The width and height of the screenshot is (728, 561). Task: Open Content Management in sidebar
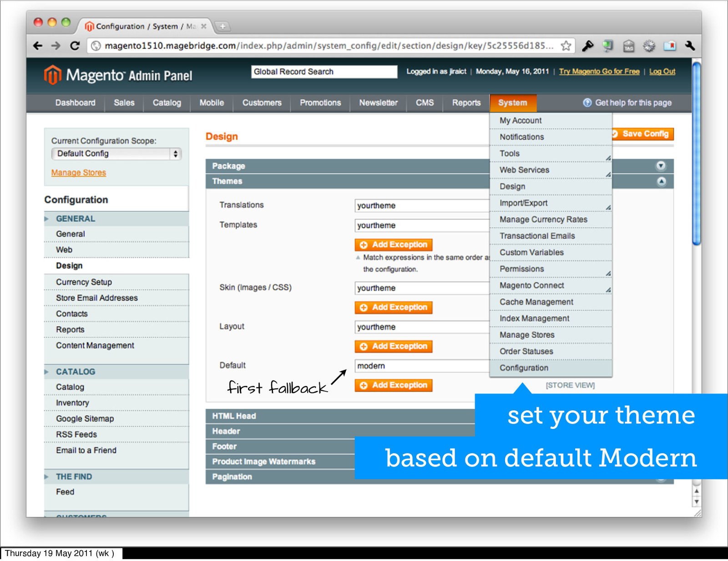tap(116, 346)
